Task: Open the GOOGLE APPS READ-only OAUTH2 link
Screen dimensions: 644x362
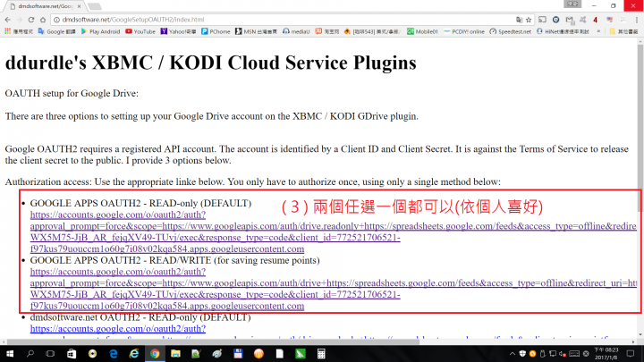Action: click(333, 232)
